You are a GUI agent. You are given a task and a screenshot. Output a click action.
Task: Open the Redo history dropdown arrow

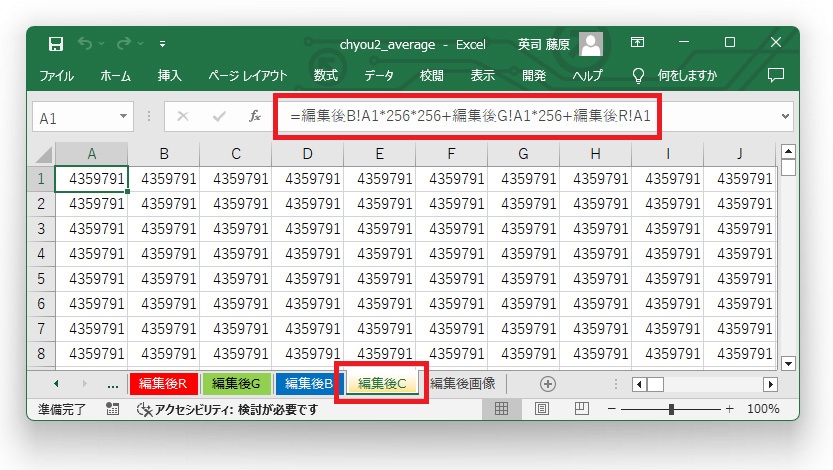point(140,44)
